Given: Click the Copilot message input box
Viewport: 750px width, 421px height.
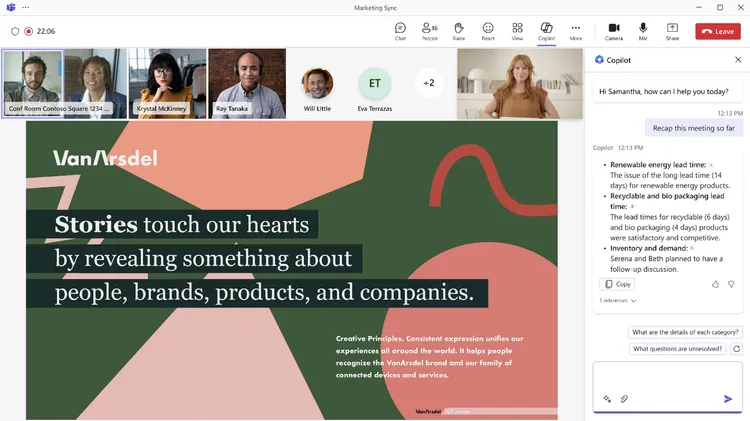Looking at the screenshot, I should [667, 377].
